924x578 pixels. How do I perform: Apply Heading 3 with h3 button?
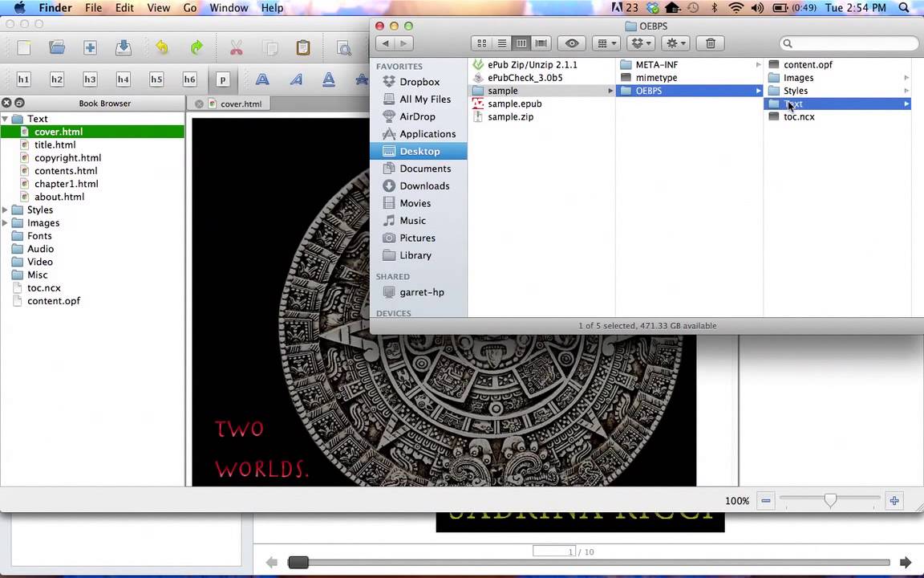[90, 79]
